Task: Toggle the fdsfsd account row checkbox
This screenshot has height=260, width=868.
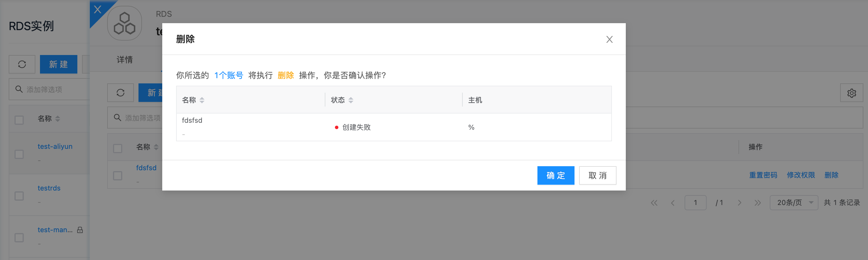Action: (118, 175)
